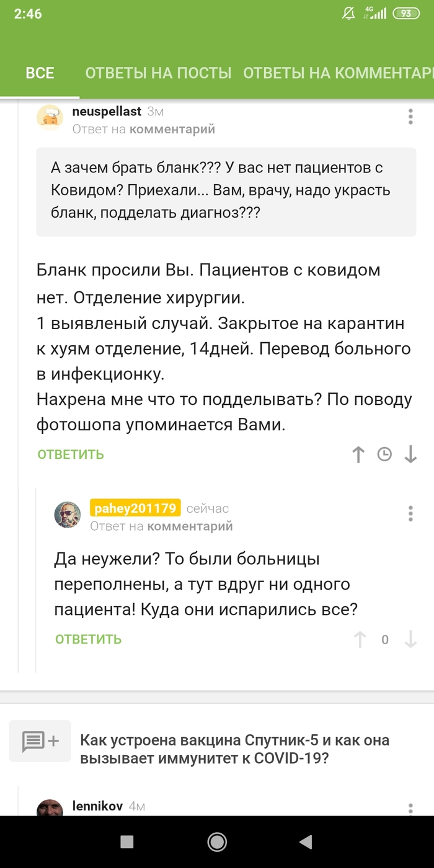434x868 pixels.
Task: Tap the add-comment icon beside Sputnik-5 post
Action: coord(40,740)
